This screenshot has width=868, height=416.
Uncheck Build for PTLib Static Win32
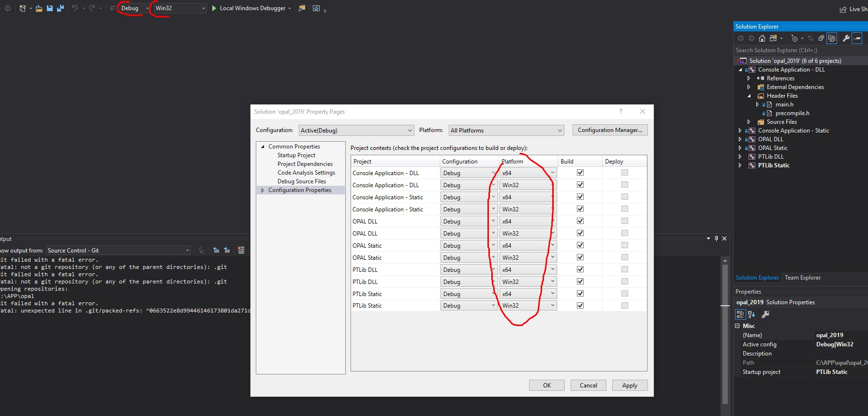[580, 305]
